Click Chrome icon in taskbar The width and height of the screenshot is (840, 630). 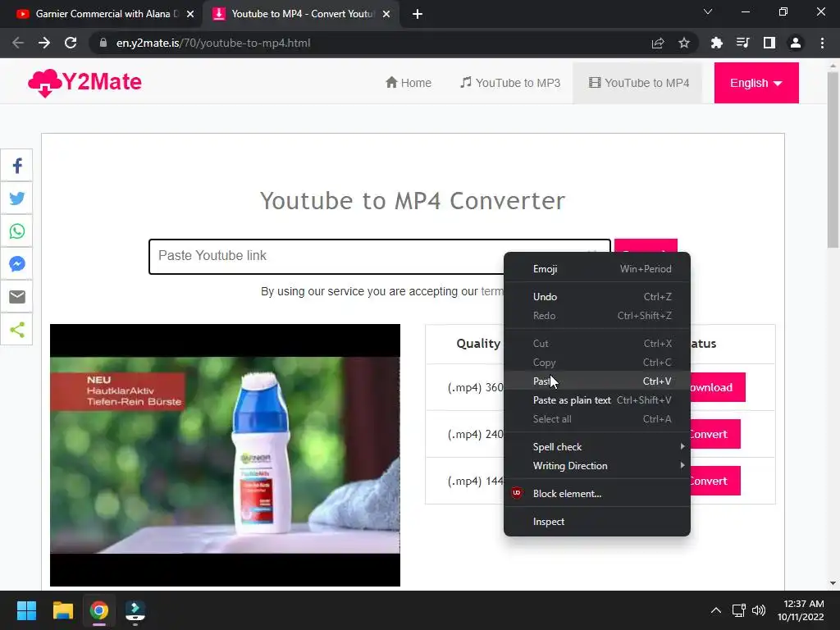99,610
